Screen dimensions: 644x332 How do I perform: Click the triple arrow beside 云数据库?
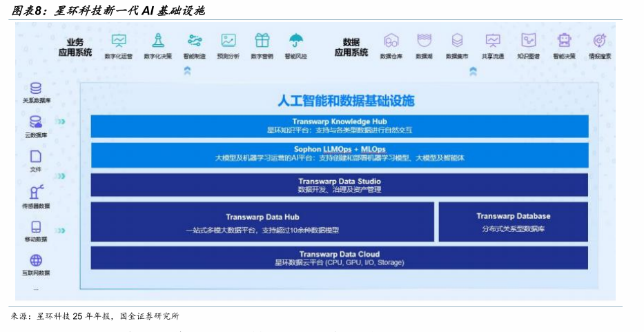(60, 121)
